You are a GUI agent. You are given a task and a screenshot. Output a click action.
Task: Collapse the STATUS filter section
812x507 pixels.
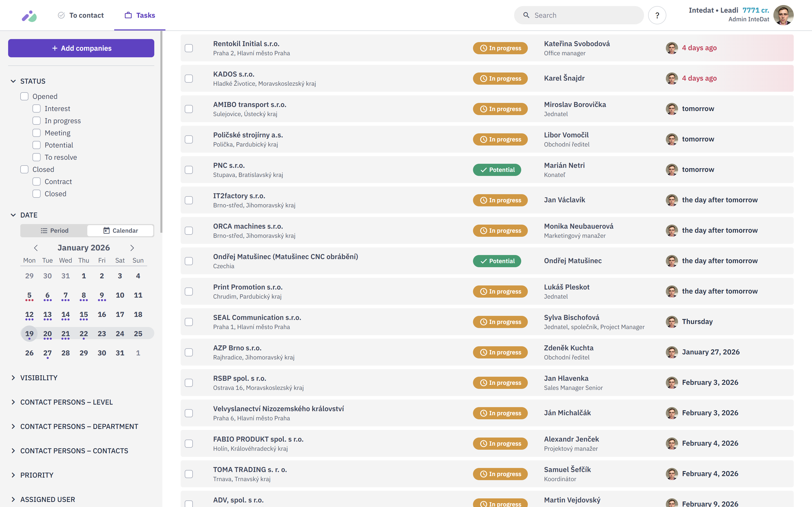click(13, 81)
